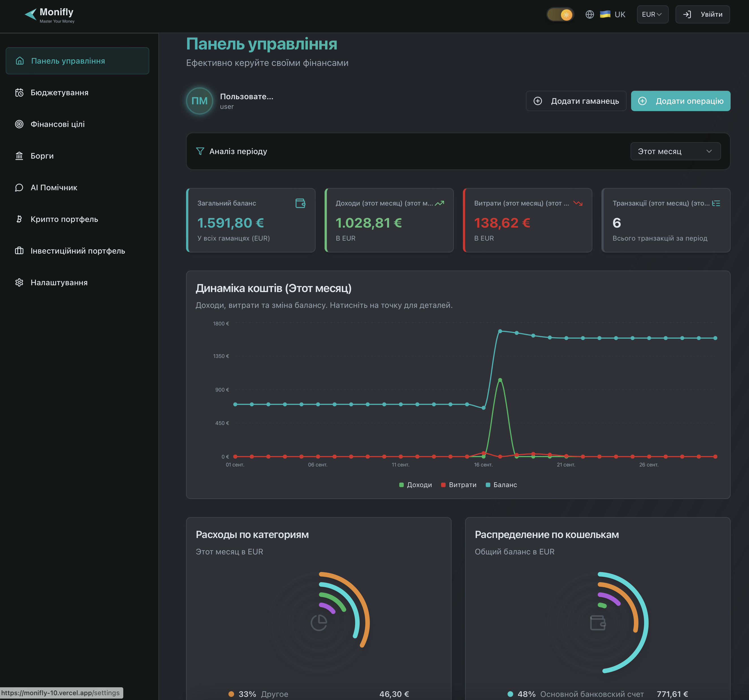Click the Monifly paper plane logo
Image resolution: width=749 pixels, height=700 pixels.
(31, 14)
